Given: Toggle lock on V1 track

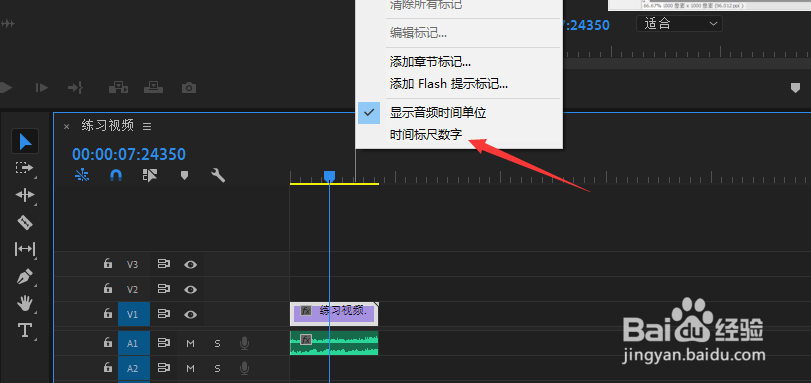Looking at the screenshot, I should (108, 313).
